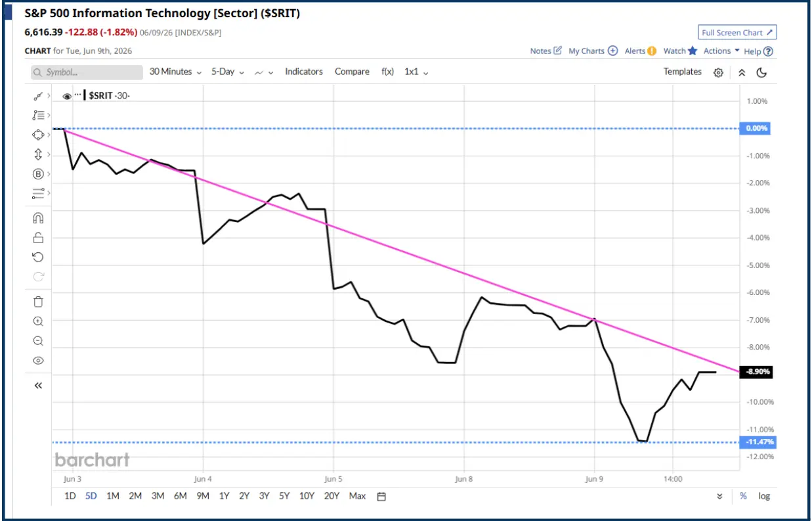This screenshot has width=812, height=521.
Task: Click the -8.90% price label
Action: 756,372
